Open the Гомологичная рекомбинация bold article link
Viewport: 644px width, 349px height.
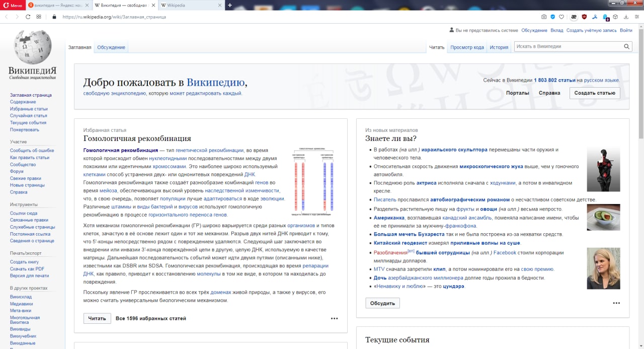(x=121, y=151)
